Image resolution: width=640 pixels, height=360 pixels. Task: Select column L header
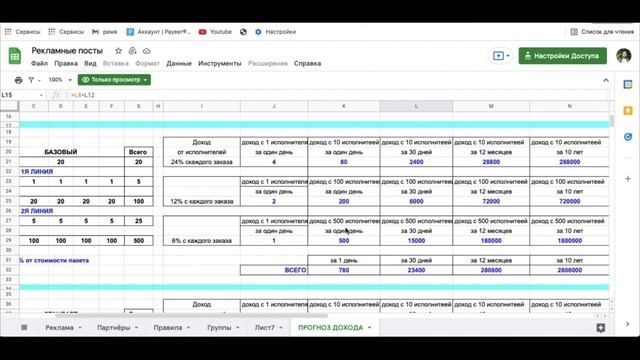(416, 106)
